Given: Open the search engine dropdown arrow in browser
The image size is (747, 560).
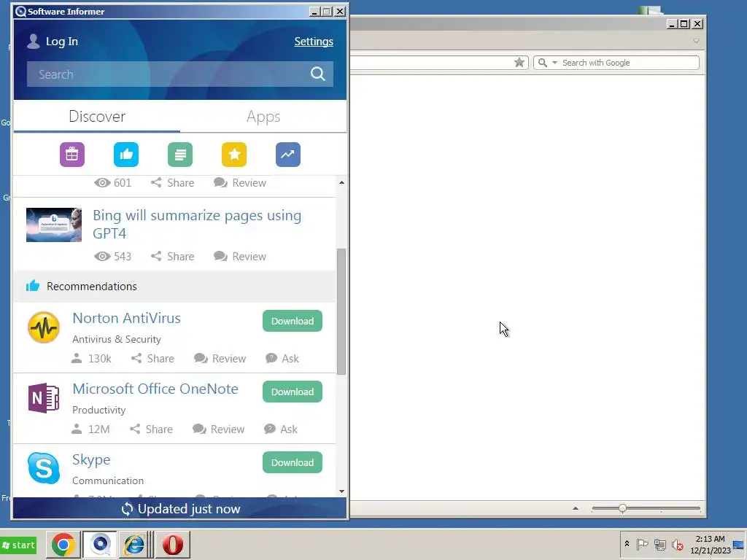Looking at the screenshot, I should [x=554, y=63].
